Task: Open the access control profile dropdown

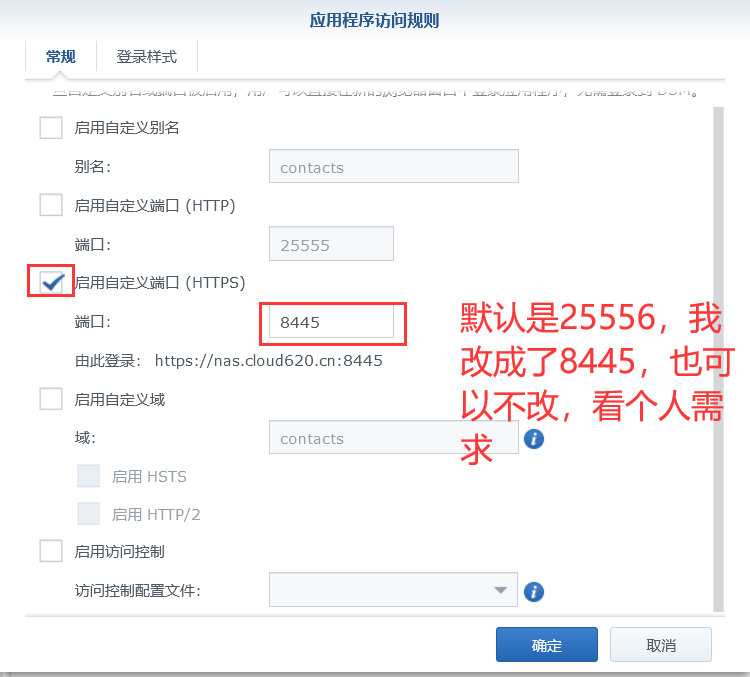Action: [393, 589]
